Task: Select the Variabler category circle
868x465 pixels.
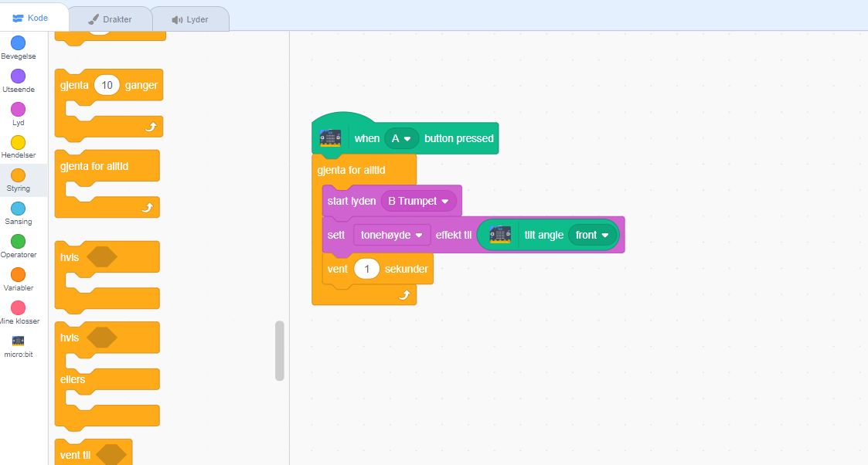Action: [x=19, y=275]
